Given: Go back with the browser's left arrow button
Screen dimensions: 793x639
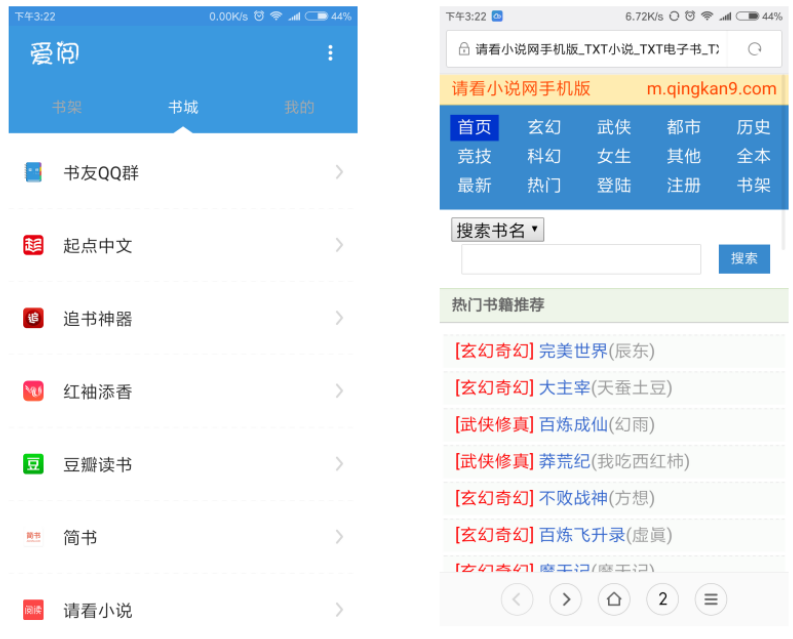Looking at the screenshot, I should 516,600.
